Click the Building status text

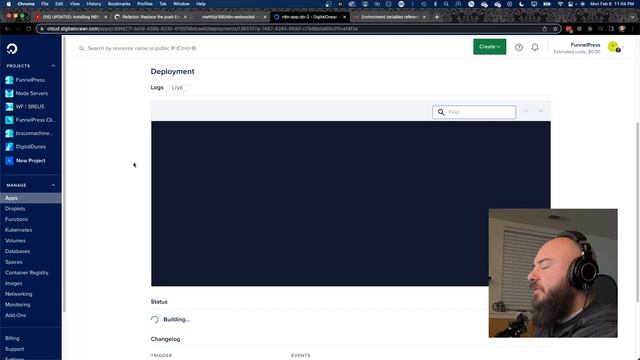[x=176, y=319]
